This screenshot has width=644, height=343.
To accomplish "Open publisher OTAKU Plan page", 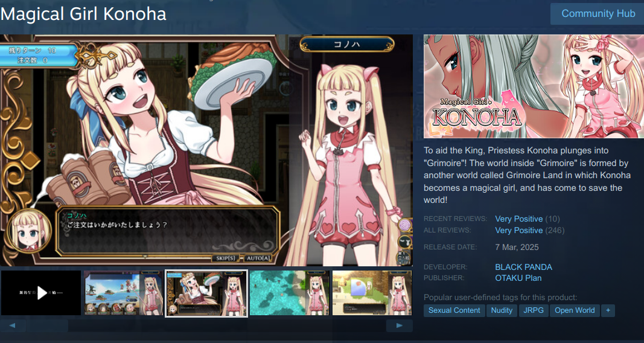I will pyautogui.click(x=518, y=278).
